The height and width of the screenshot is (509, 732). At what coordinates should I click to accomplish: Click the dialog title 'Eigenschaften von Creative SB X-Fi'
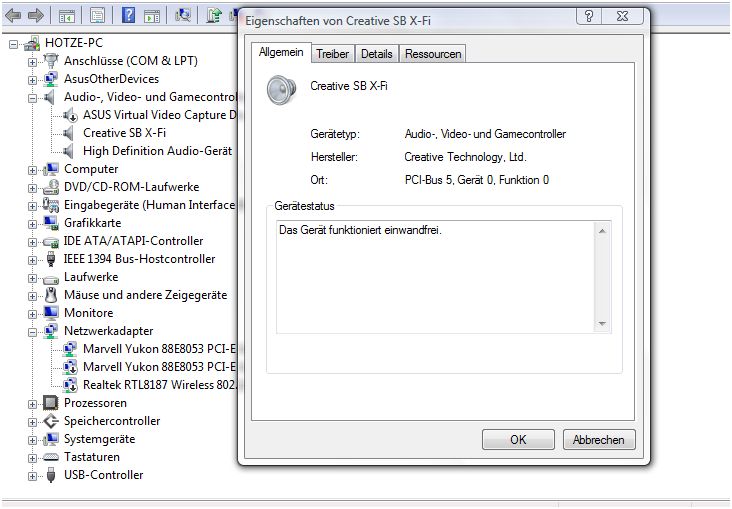tap(338, 21)
